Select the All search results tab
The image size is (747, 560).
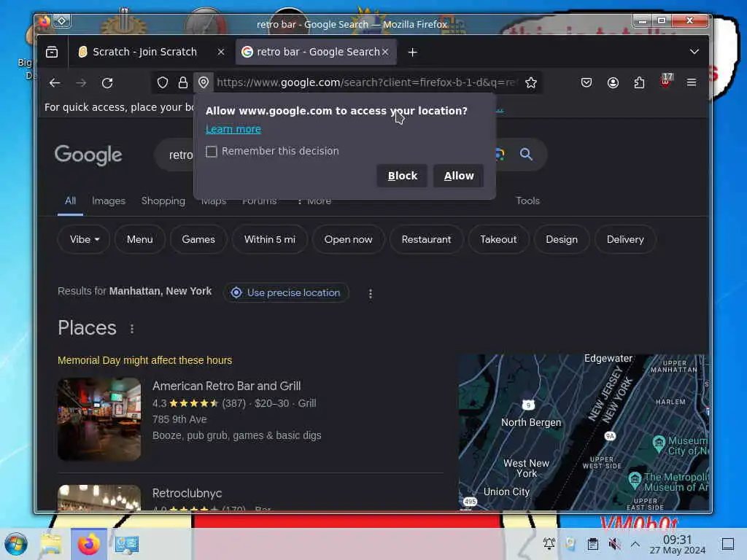[x=70, y=201]
